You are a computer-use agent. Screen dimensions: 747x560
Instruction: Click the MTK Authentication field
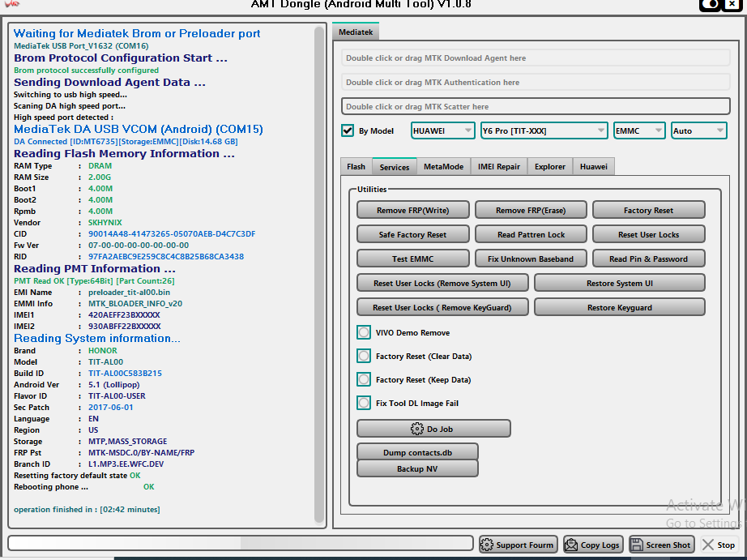click(536, 82)
